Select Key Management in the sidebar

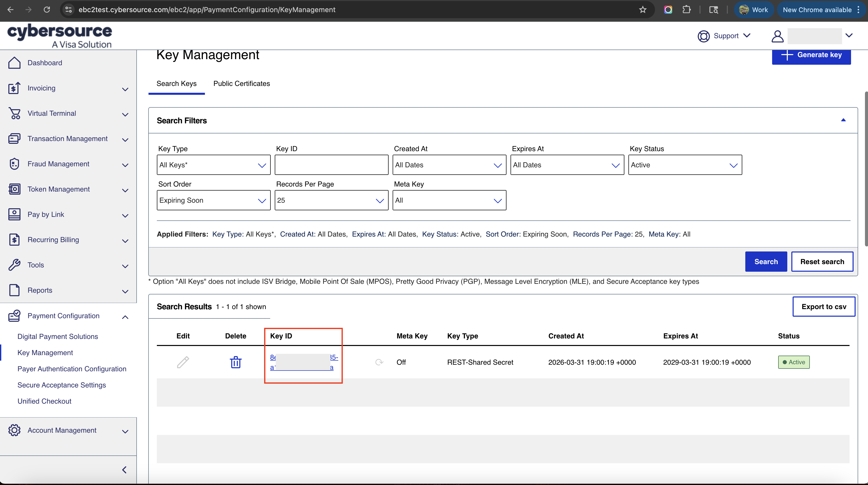[x=45, y=353]
